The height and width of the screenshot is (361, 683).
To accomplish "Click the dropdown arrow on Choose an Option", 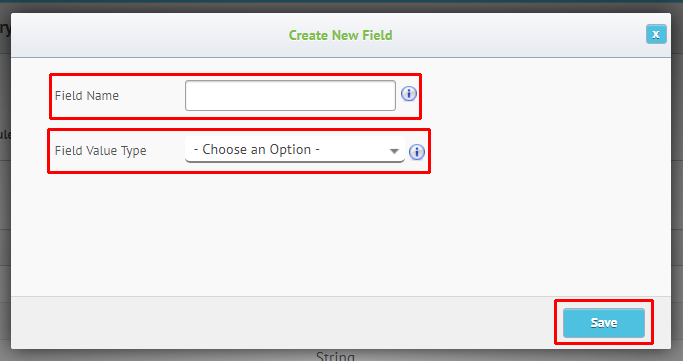I will [394, 151].
